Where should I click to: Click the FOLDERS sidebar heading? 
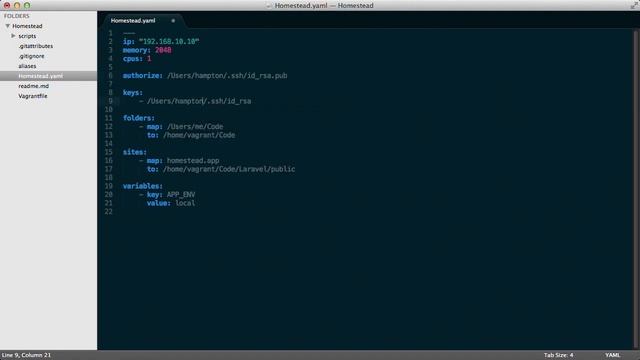point(17,16)
